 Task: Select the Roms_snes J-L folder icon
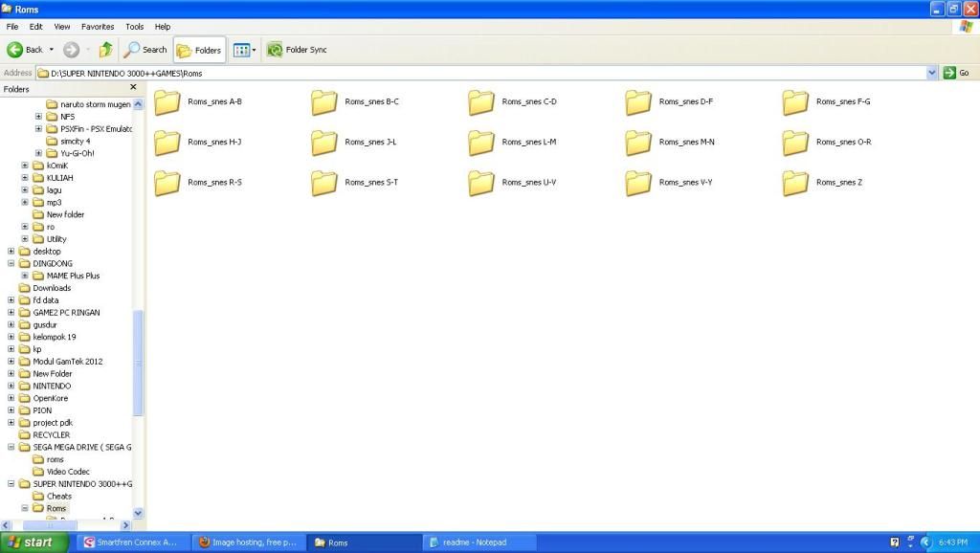tap(324, 144)
